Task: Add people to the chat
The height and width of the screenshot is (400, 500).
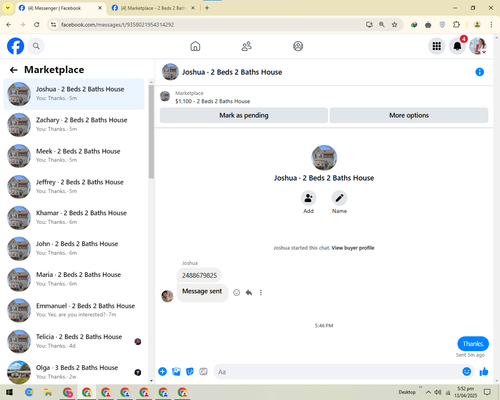Action: 308,198
